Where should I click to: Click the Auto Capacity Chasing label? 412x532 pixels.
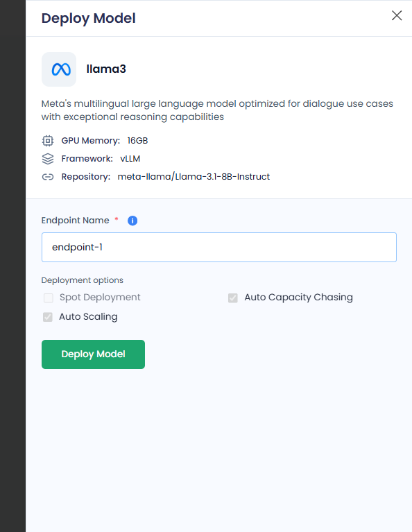point(299,298)
